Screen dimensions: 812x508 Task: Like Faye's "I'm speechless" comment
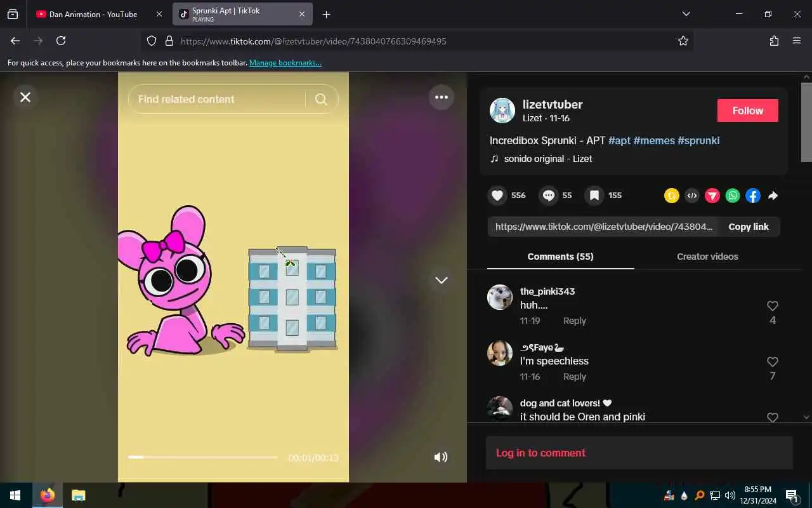pyautogui.click(x=773, y=362)
